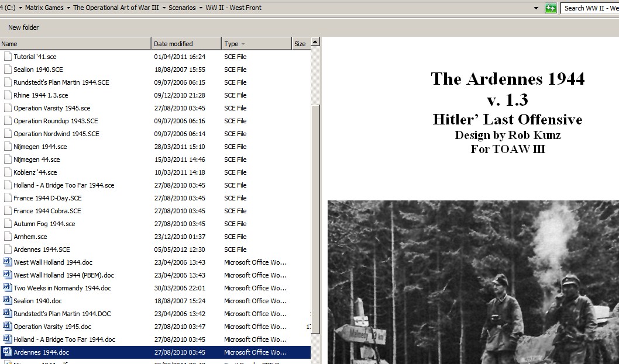Click the file icon of Rhine 1944 1.3.sce

click(8, 95)
